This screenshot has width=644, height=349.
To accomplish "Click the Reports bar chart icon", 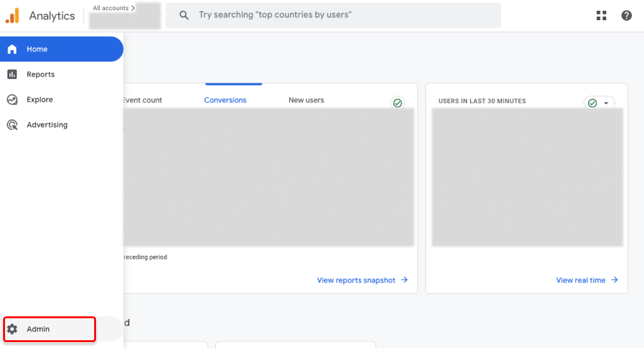I will 12,74.
